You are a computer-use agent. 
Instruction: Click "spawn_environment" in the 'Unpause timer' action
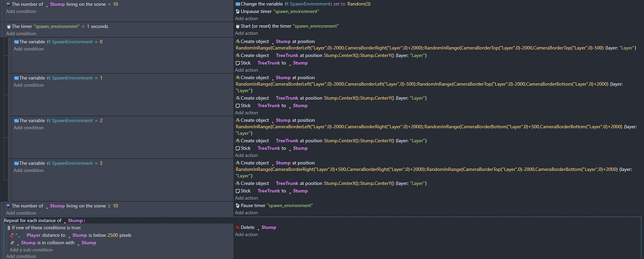(x=297, y=11)
